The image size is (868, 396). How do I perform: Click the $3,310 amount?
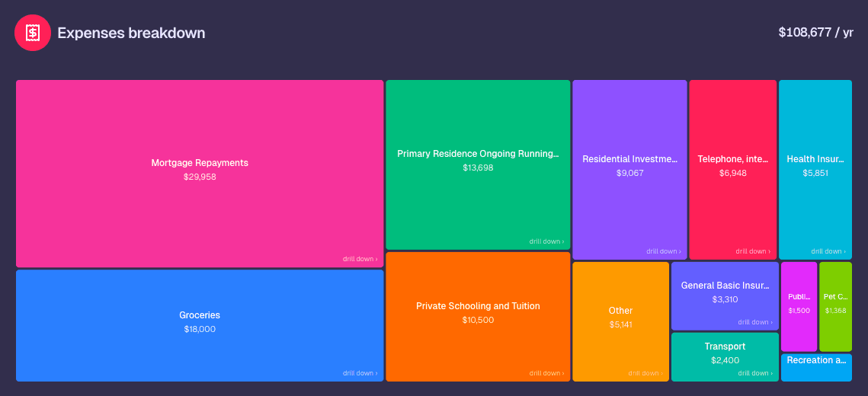pyautogui.click(x=725, y=299)
